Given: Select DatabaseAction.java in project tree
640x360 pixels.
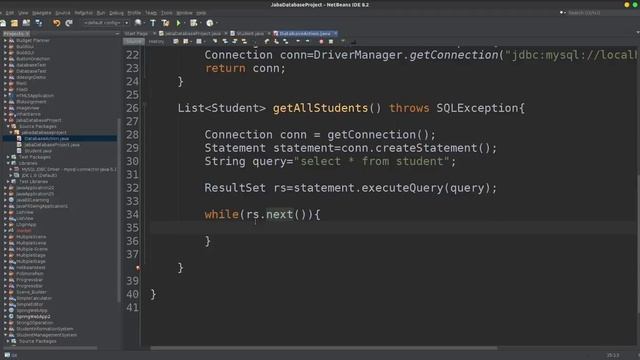Looking at the screenshot, I should 47,139.
